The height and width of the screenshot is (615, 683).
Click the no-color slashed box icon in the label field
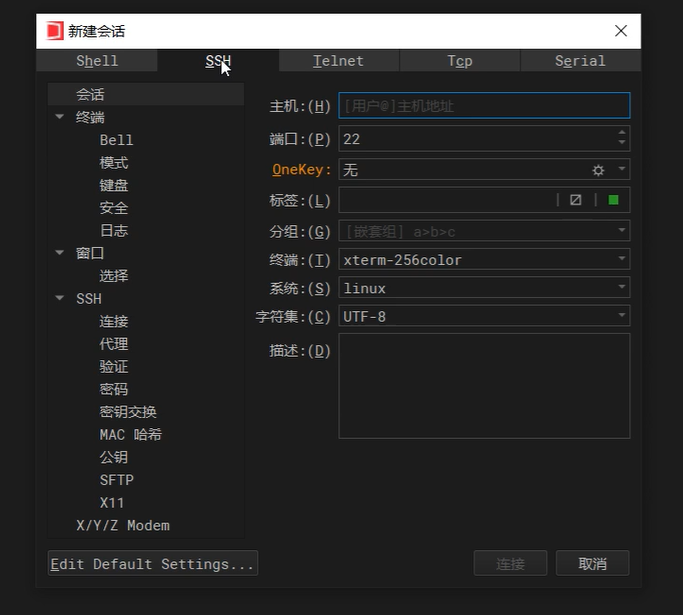point(575,200)
